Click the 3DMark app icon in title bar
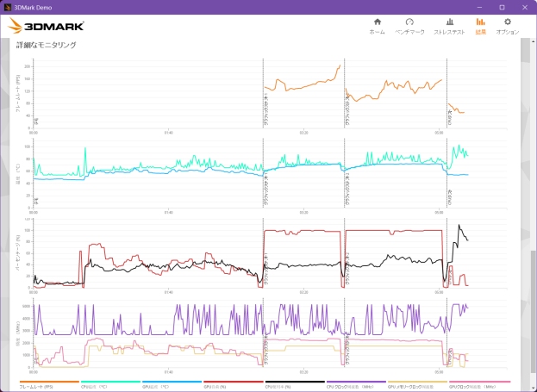 point(8,7)
